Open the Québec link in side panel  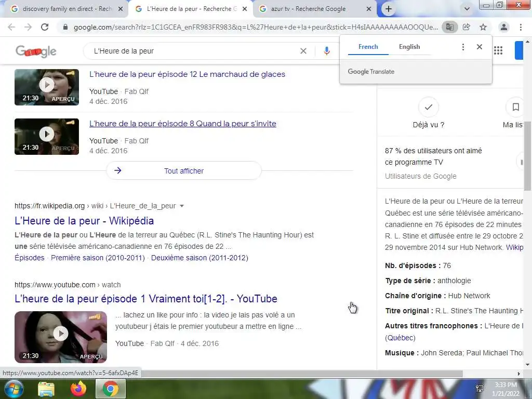point(400,338)
